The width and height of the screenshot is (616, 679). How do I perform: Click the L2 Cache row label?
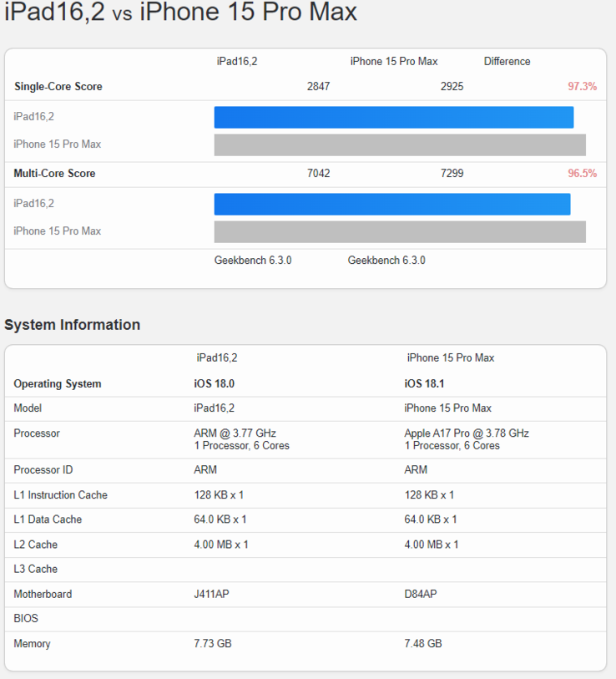[x=36, y=545]
